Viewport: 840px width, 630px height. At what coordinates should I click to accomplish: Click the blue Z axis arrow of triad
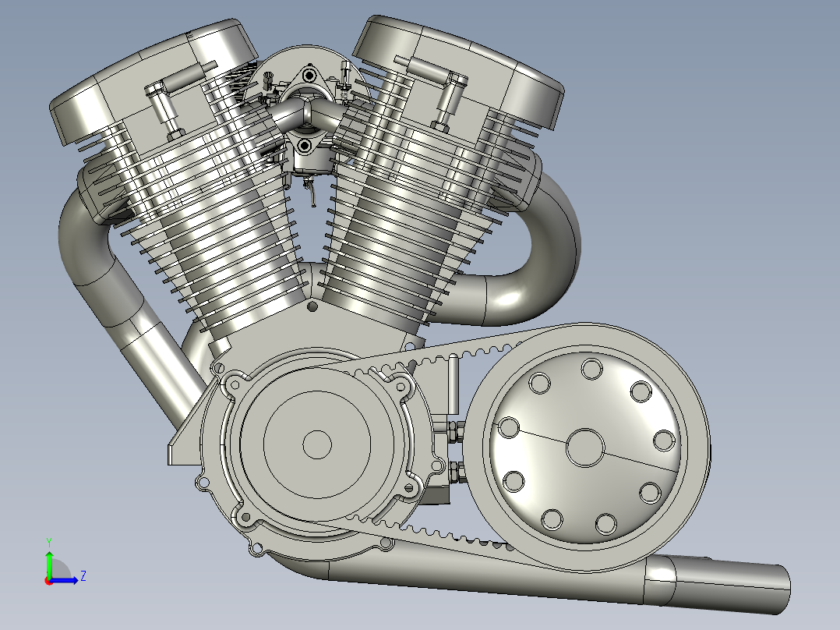click(65, 580)
